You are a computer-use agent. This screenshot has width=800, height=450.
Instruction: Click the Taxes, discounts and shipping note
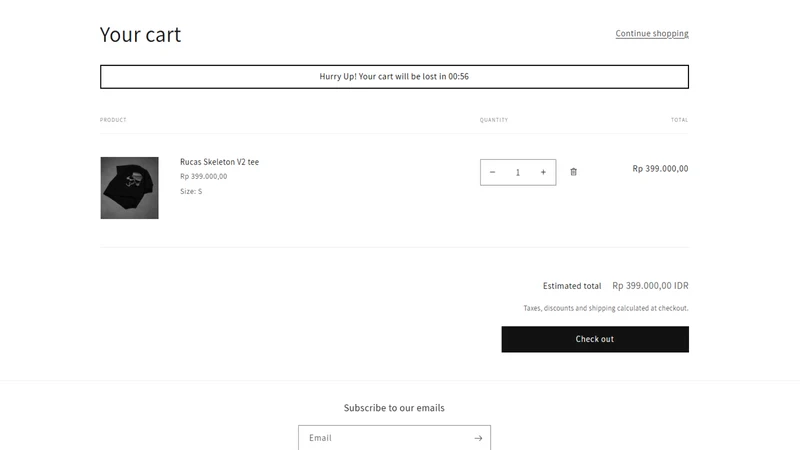pyautogui.click(x=606, y=308)
